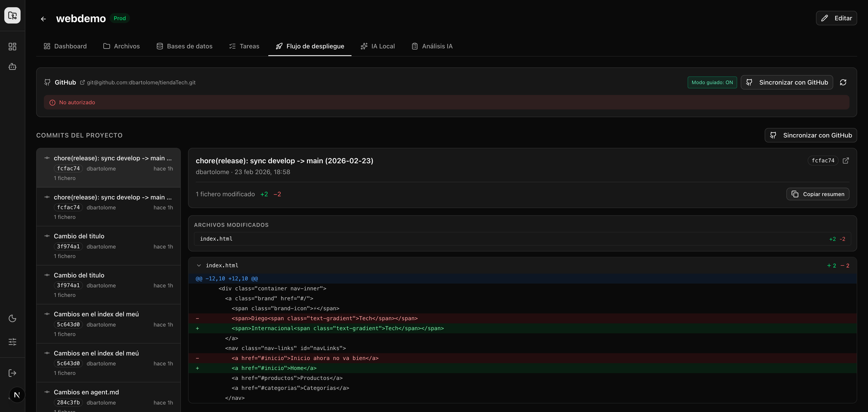Viewport: 868px width, 412px height.
Task: Click the back arrow next to webdemo
Action: [x=43, y=19]
